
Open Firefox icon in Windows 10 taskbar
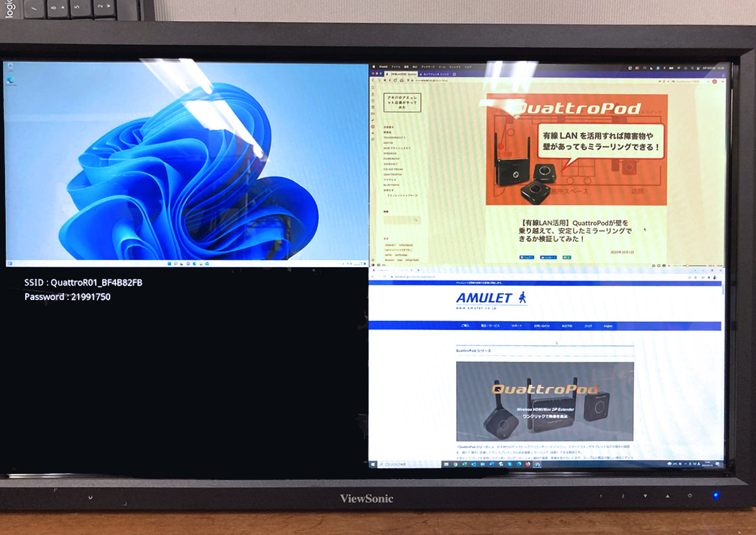pos(529,464)
